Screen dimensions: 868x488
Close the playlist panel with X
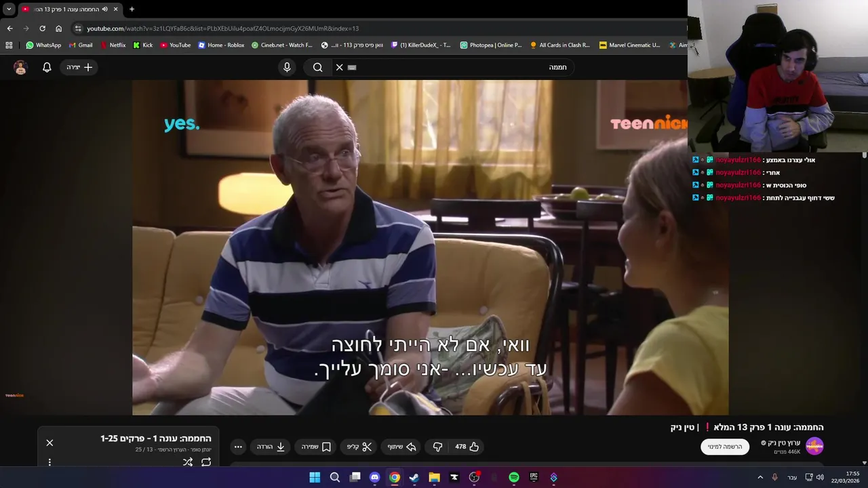click(x=50, y=443)
